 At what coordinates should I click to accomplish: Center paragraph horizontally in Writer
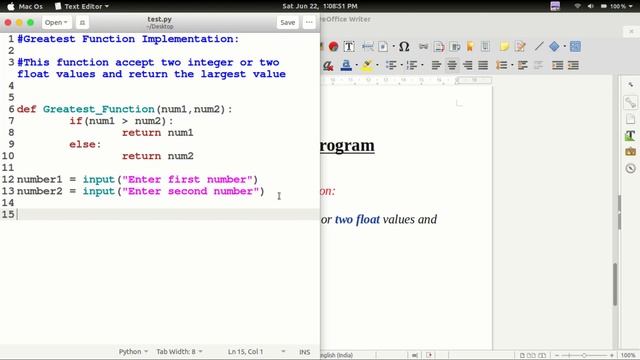point(452,65)
